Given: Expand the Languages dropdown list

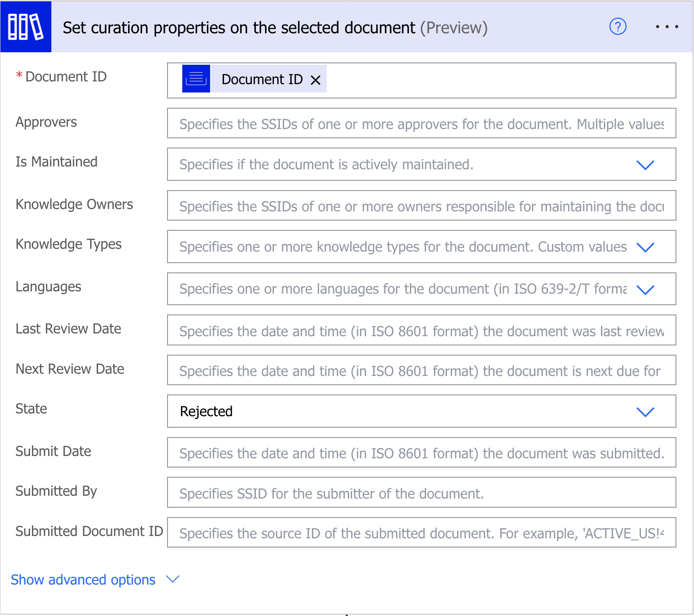Looking at the screenshot, I should [645, 290].
